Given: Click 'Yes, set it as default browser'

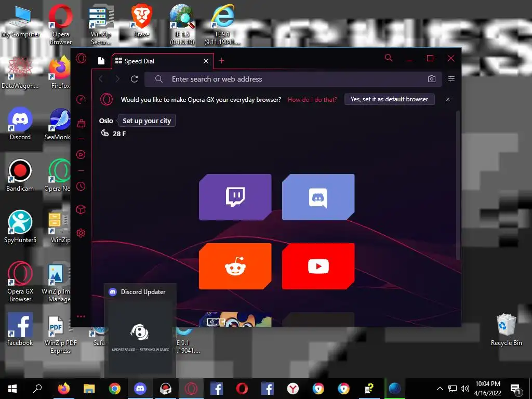Looking at the screenshot, I should [x=390, y=99].
